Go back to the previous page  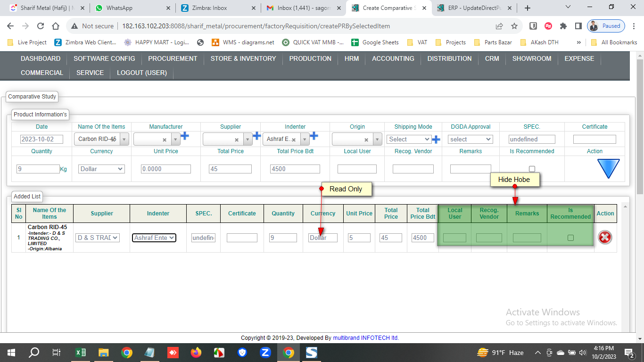(10, 26)
